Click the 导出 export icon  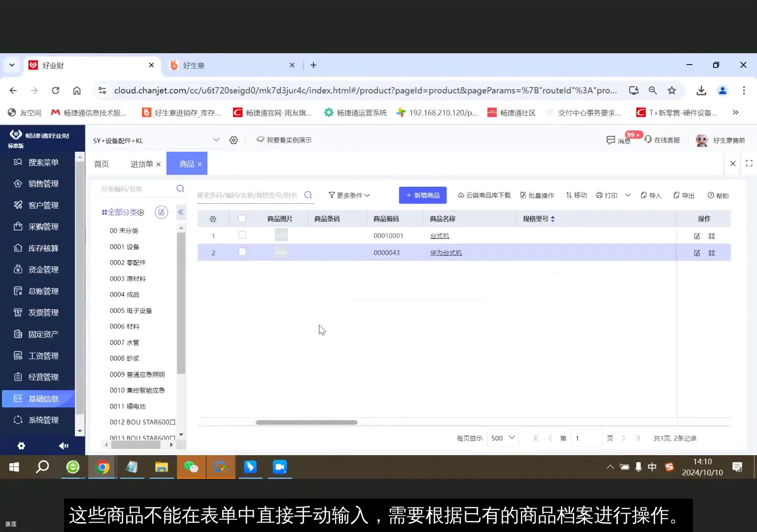(683, 195)
